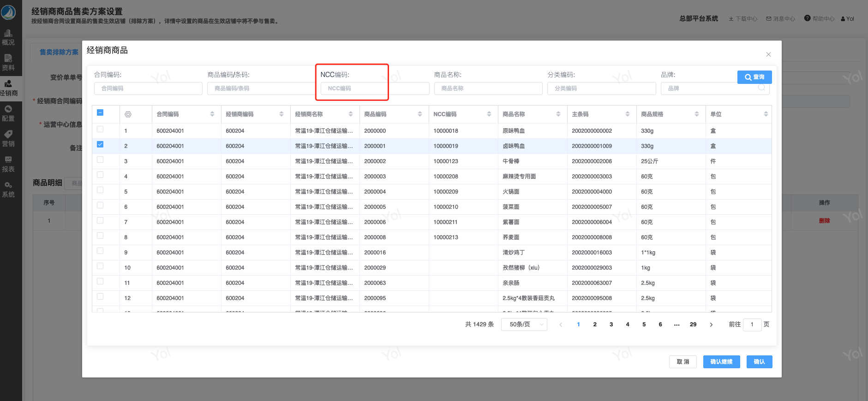Open the 系统 system sidebar icon
The image size is (868, 401).
(8, 189)
